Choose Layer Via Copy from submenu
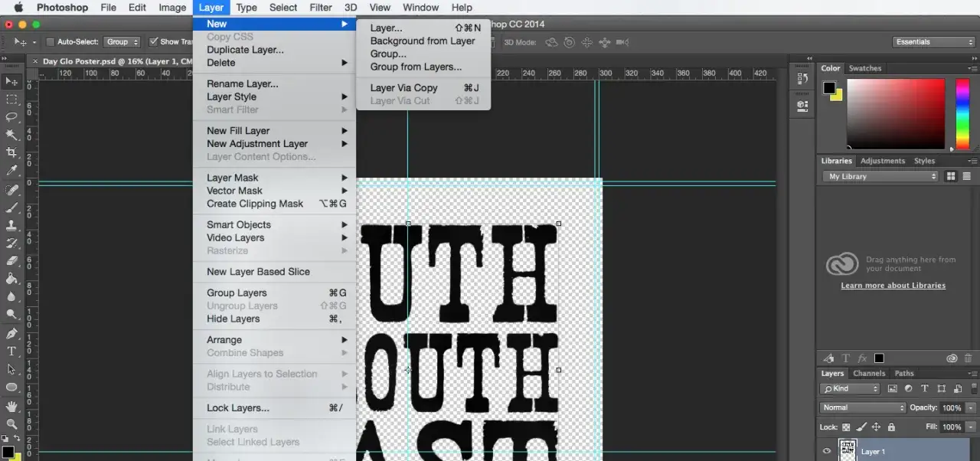 404,88
